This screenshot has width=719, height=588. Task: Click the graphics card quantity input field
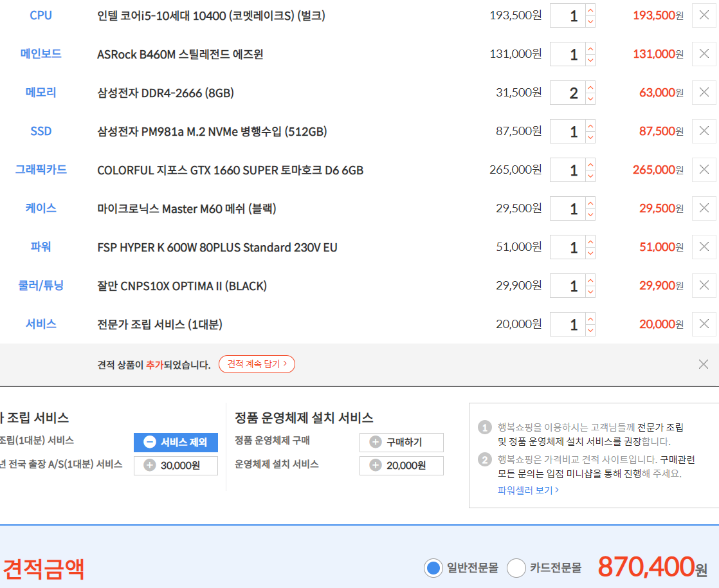click(568, 170)
